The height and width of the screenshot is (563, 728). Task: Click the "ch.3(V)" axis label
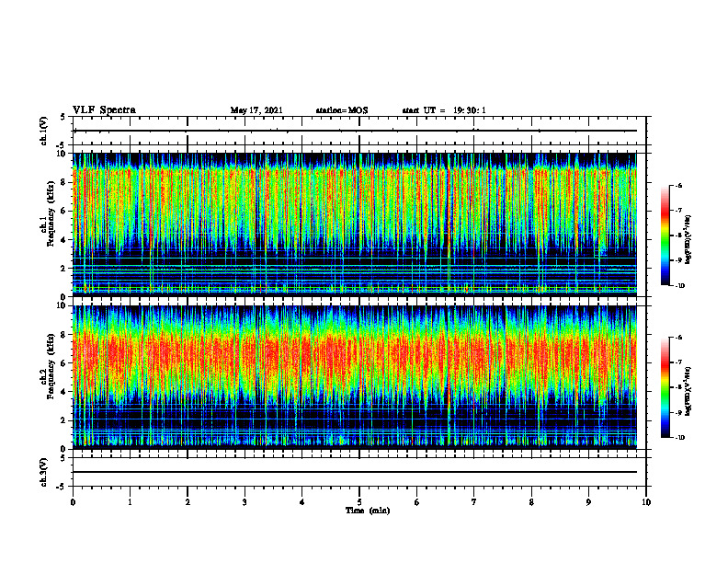tap(44, 472)
